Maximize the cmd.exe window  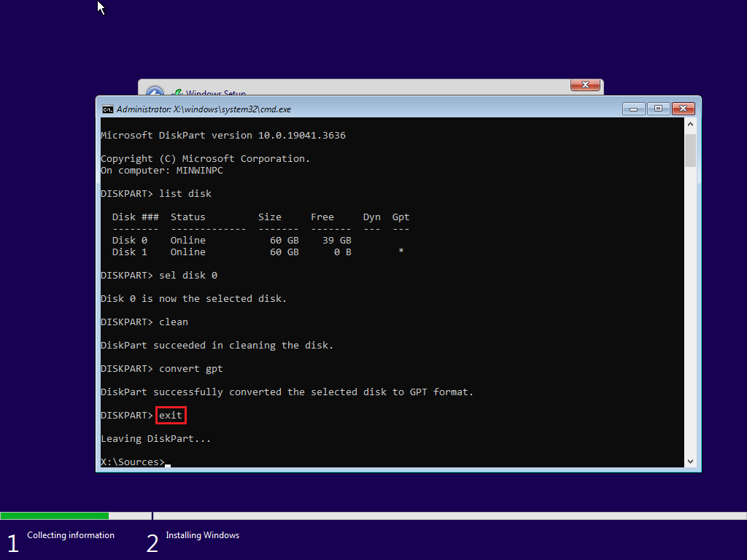pos(658,109)
